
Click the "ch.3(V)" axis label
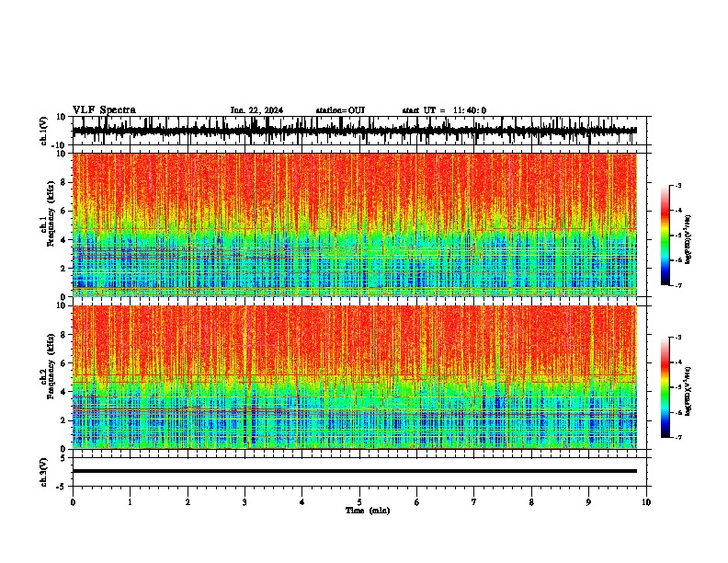pyautogui.click(x=44, y=472)
